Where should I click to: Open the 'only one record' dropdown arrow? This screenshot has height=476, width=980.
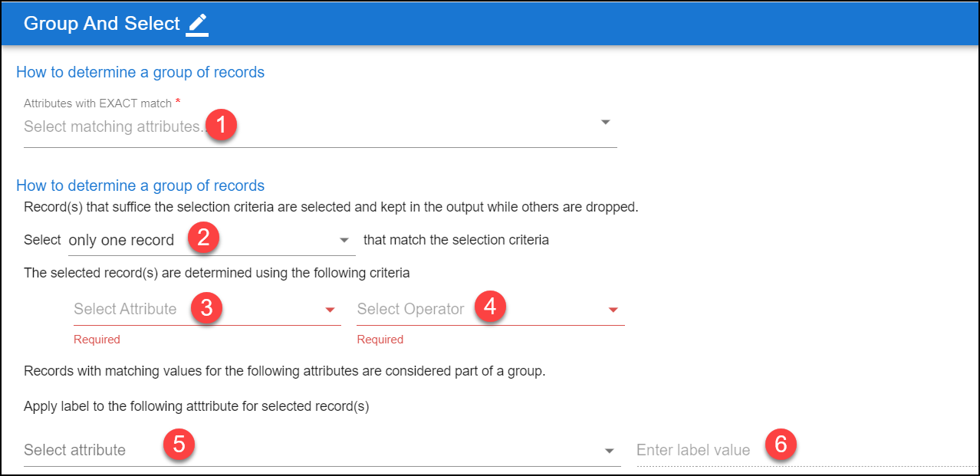pos(344,241)
